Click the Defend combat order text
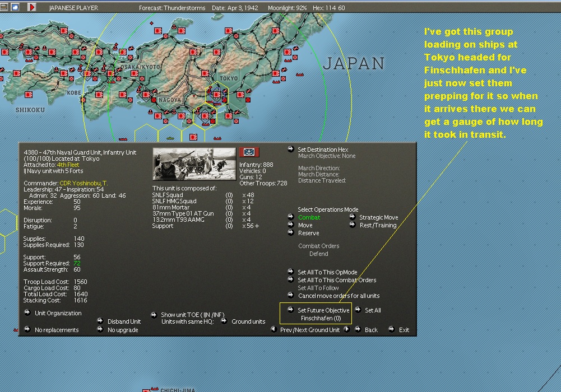Image resolution: width=561 pixels, height=392 pixels. [318, 254]
